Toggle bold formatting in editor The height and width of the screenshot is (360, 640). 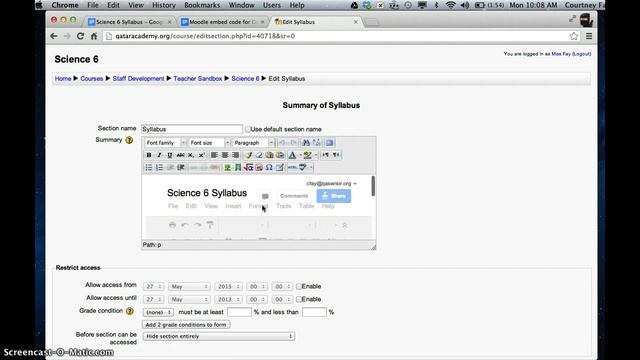[149, 155]
